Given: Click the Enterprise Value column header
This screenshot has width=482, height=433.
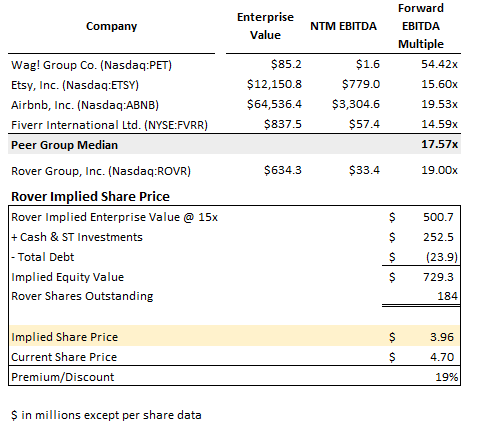Looking at the screenshot, I should tap(265, 26).
